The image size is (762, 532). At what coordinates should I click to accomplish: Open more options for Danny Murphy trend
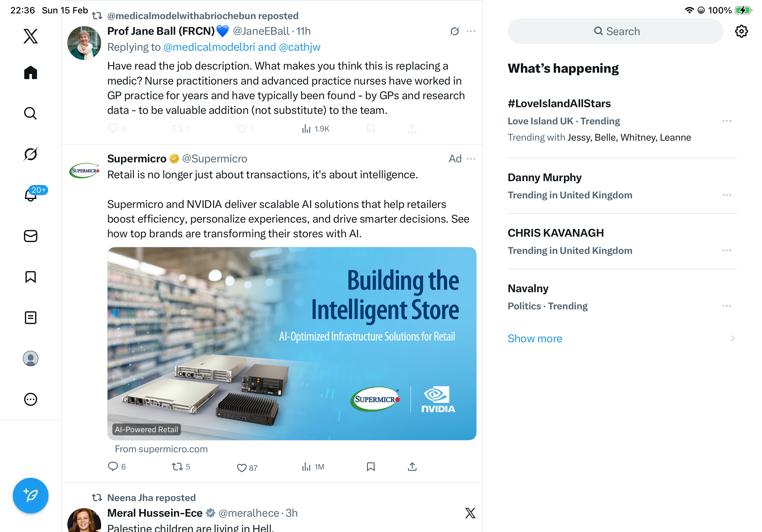click(727, 195)
